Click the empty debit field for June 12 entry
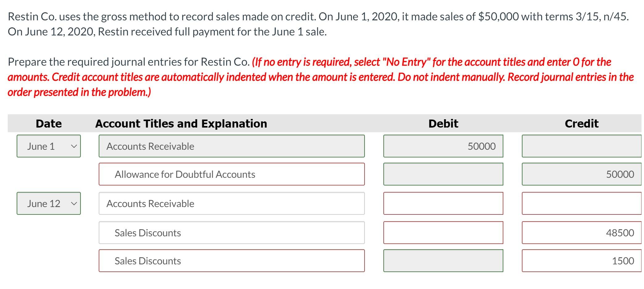This screenshot has width=644, height=289. [x=443, y=203]
